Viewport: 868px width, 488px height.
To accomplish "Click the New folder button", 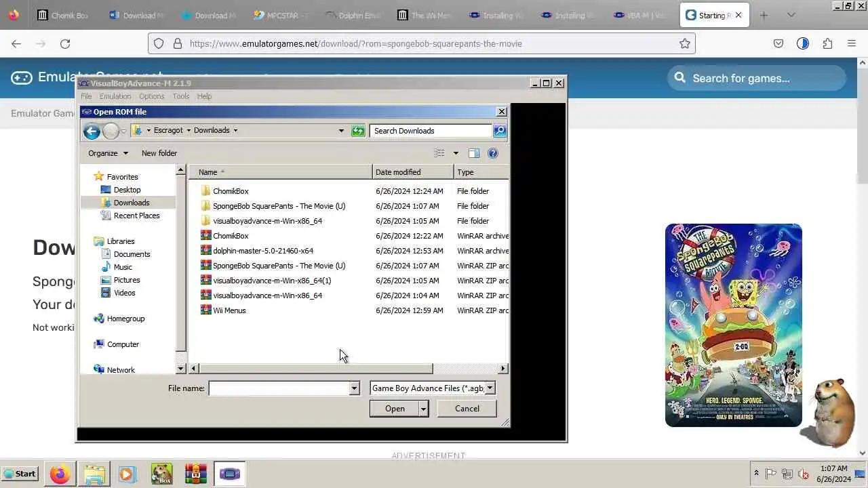I will [159, 153].
